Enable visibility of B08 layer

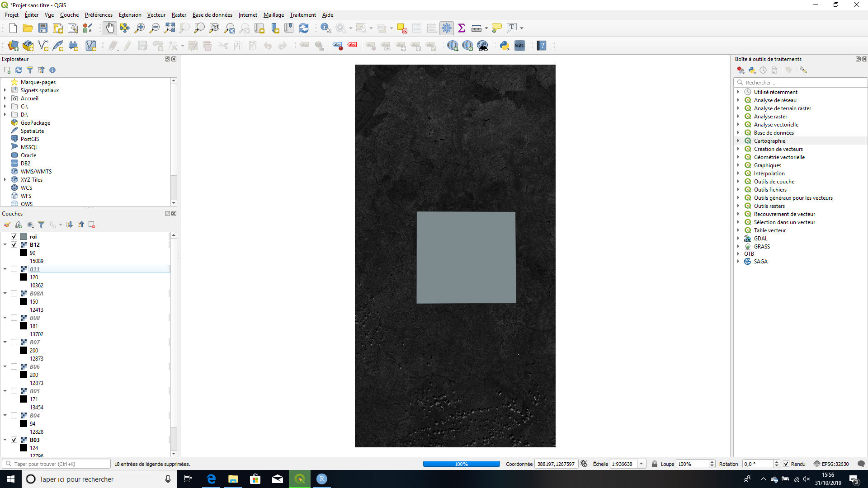(14, 318)
